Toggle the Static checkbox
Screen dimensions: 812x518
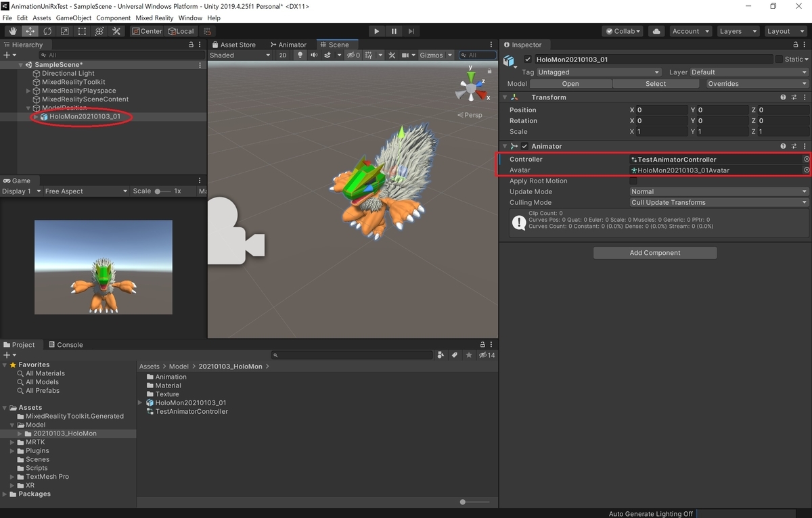coord(779,60)
